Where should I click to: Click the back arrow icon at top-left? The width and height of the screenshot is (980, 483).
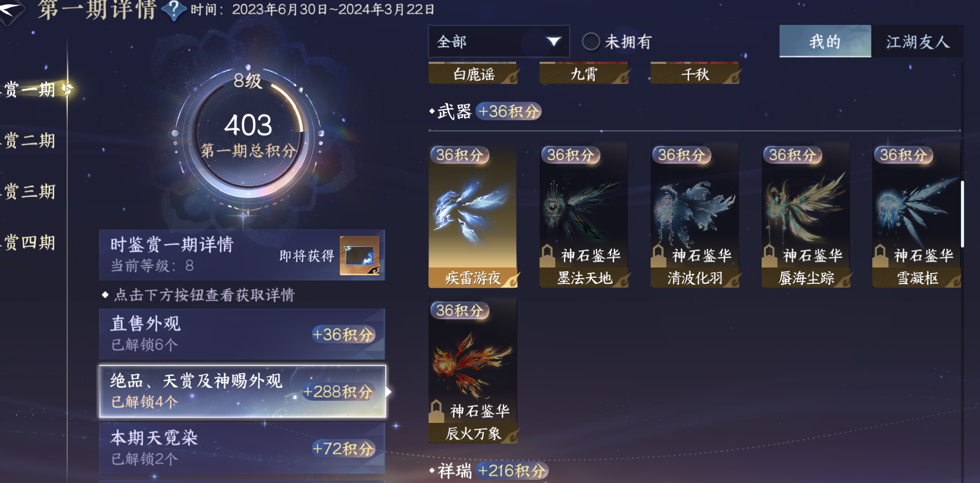[11, 11]
